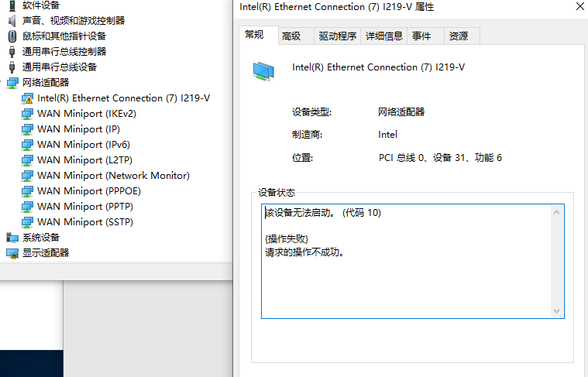Click the warning icon beside Intel Ethernet adapter in tree
Screen dimensions: 588x377
(x=28, y=98)
